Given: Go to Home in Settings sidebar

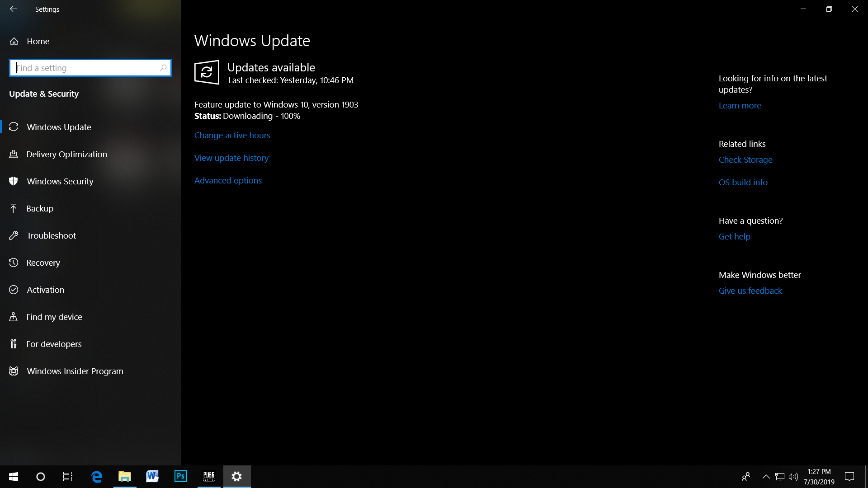Looking at the screenshot, I should point(38,41).
